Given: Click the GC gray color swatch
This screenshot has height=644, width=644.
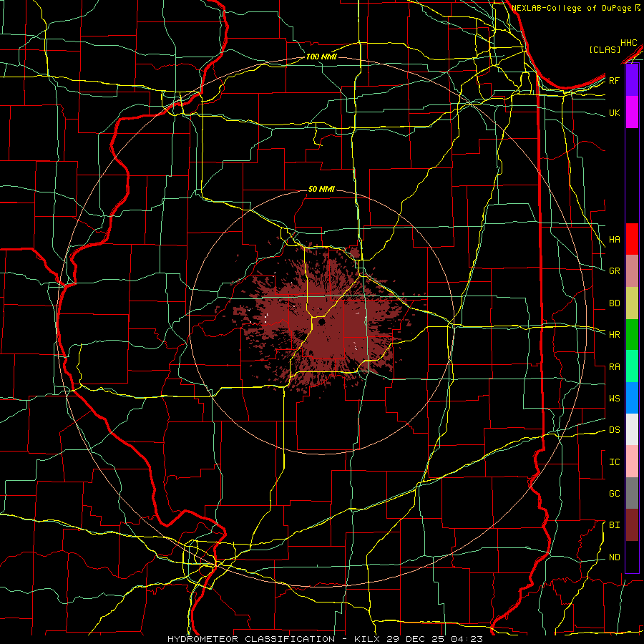Looking at the screenshot, I should tap(632, 493).
